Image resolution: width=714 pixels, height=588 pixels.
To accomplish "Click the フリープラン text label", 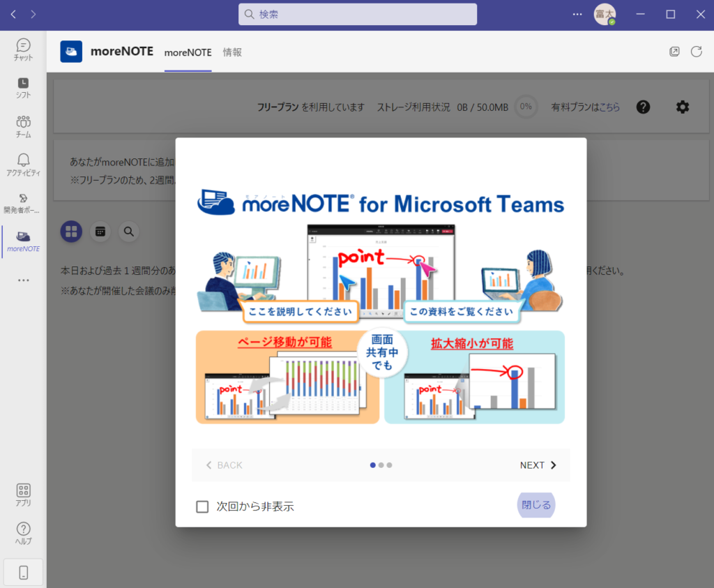I will click(278, 107).
